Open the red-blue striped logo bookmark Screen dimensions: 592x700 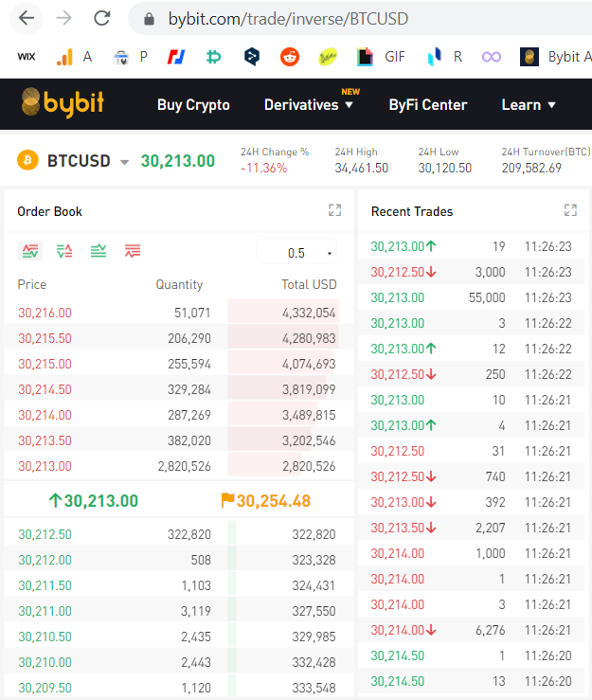click(176, 57)
